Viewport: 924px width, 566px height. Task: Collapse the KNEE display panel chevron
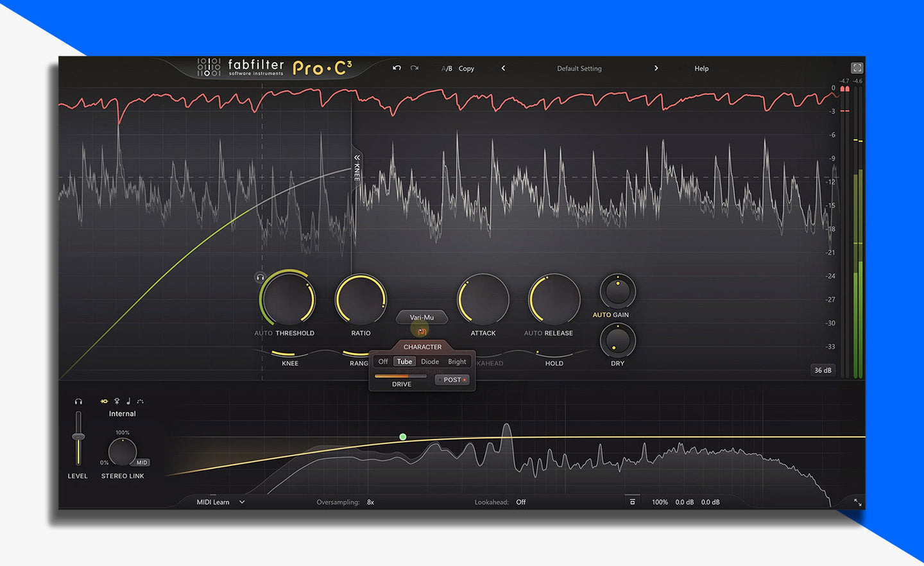click(x=357, y=157)
